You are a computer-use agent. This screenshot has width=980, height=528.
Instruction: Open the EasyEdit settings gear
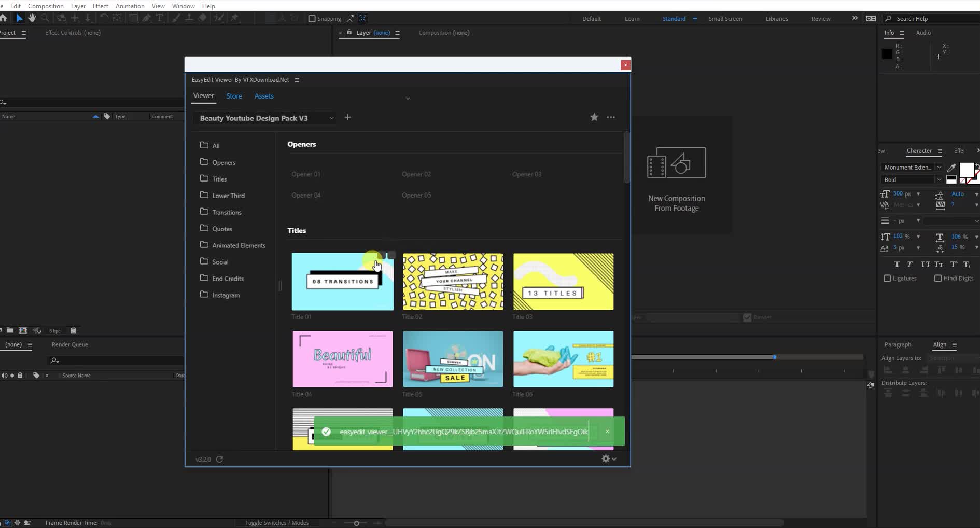pyautogui.click(x=605, y=459)
